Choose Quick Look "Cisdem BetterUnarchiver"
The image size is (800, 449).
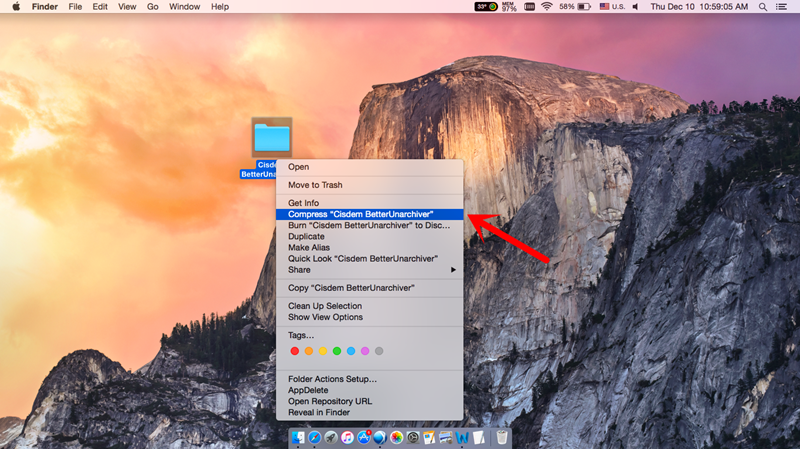pyautogui.click(x=369, y=259)
